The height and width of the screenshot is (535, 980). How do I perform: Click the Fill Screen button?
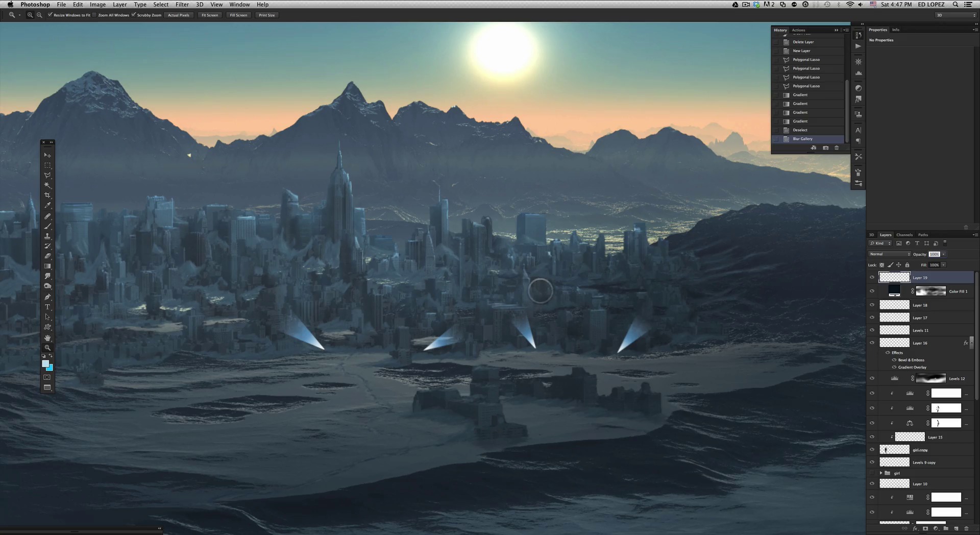tap(238, 15)
